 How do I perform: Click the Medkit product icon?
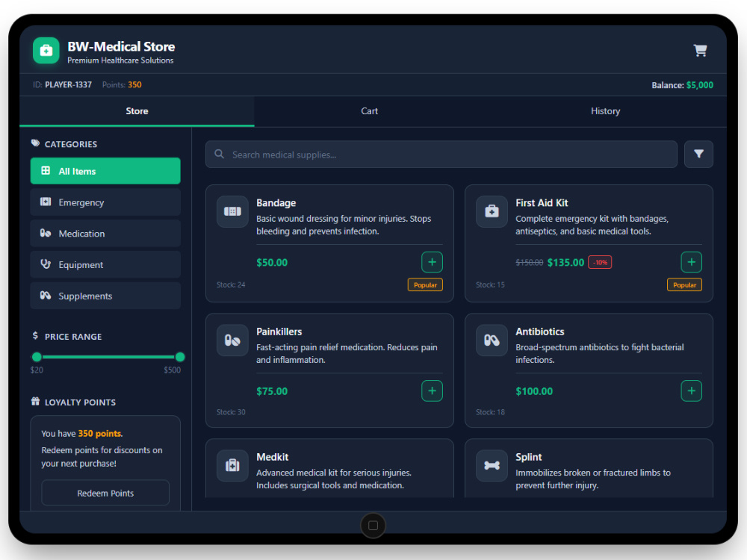[x=232, y=465]
